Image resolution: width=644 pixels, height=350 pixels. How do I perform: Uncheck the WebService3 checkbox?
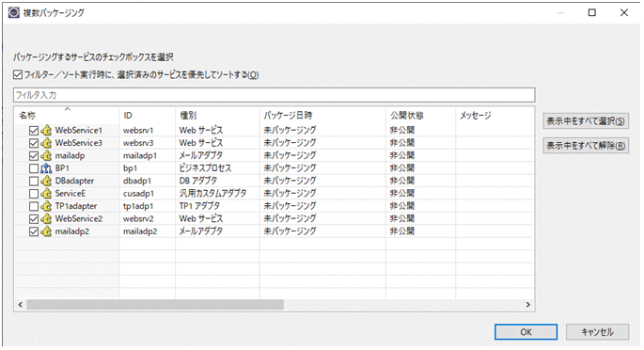pos(34,143)
